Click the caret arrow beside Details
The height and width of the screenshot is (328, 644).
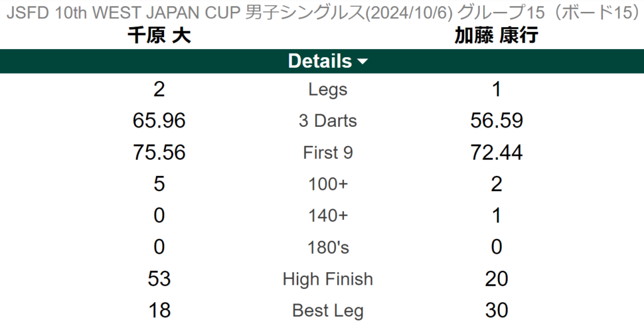(x=362, y=62)
